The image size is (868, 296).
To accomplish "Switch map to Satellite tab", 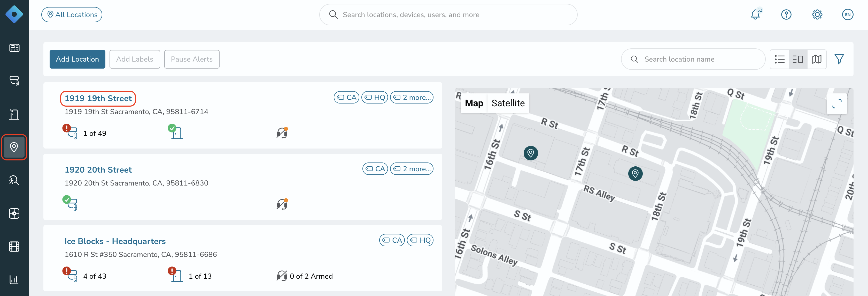I will pyautogui.click(x=508, y=103).
